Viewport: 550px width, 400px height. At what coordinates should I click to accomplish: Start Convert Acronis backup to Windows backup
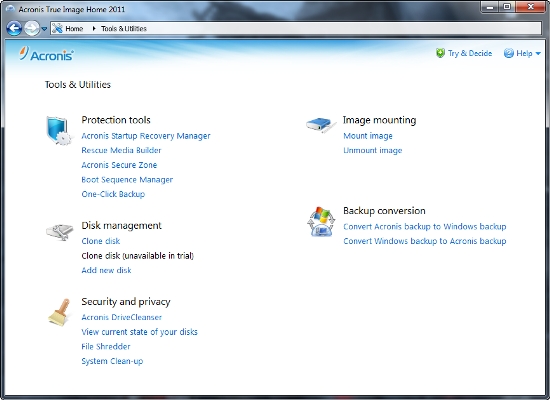click(x=424, y=227)
